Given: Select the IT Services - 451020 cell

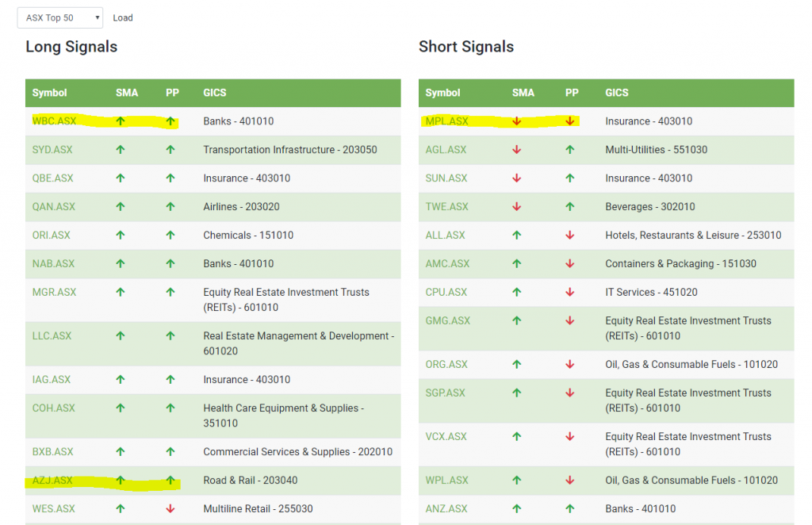Looking at the screenshot, I should coord(652,292).
